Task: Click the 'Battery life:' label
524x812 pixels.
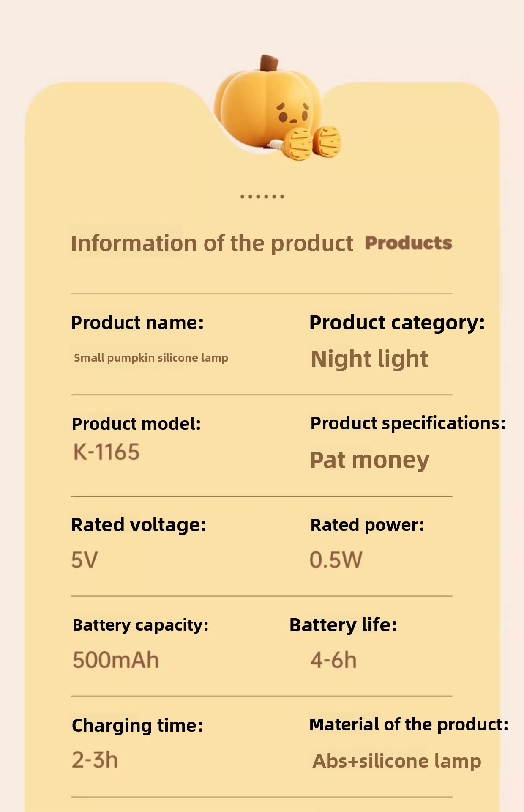Action: coord(343,625)
